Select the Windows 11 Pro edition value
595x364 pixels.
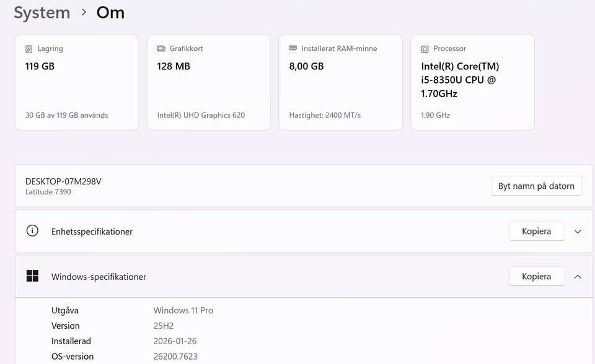coord(183,310)
